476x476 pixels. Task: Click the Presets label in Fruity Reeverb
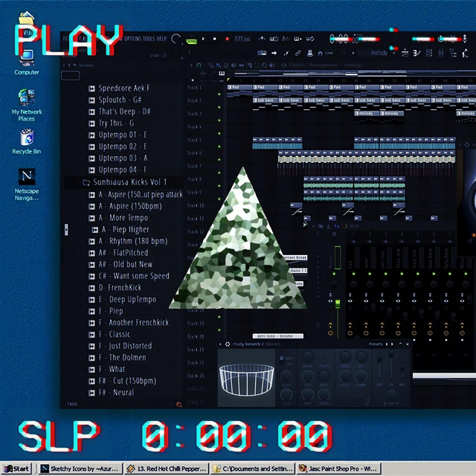pos(376,344)
